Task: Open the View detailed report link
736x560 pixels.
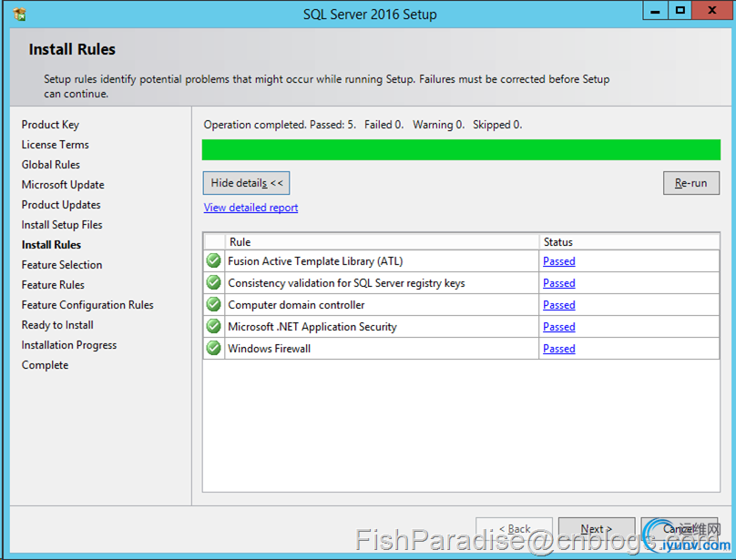Action: click(x=250, y=208)
